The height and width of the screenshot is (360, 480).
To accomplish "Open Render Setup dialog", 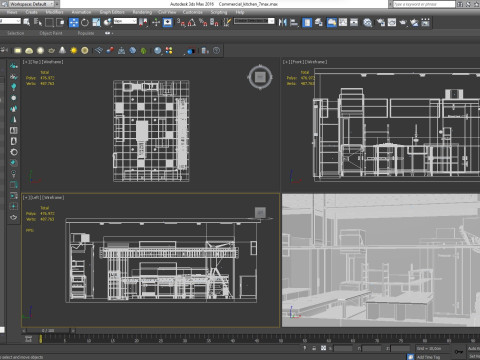I will click(381, 23).
